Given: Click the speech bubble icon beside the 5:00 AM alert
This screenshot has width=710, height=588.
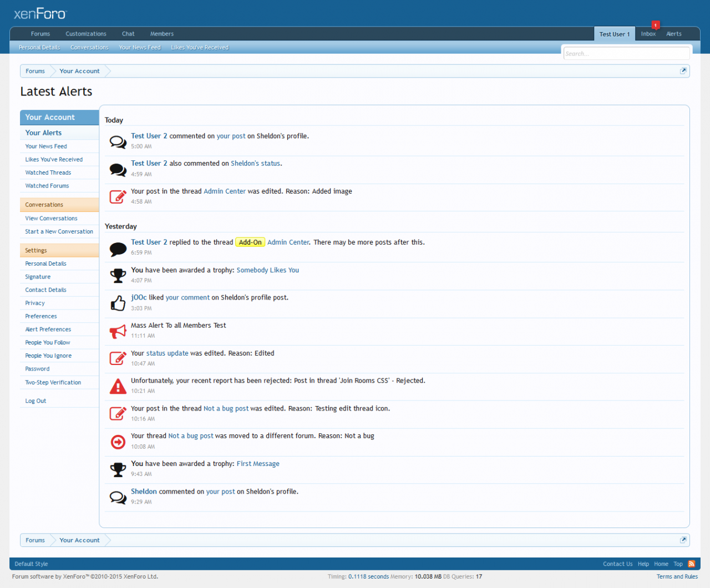Looking at the screenshot, I should 118,142.
